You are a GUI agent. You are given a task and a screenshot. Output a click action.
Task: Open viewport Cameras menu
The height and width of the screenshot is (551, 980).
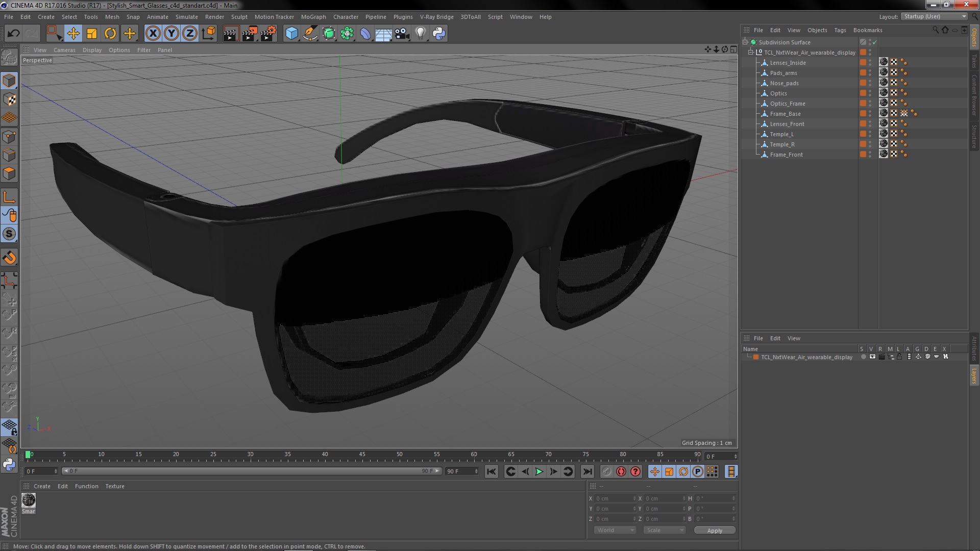[x=64, y=50]
